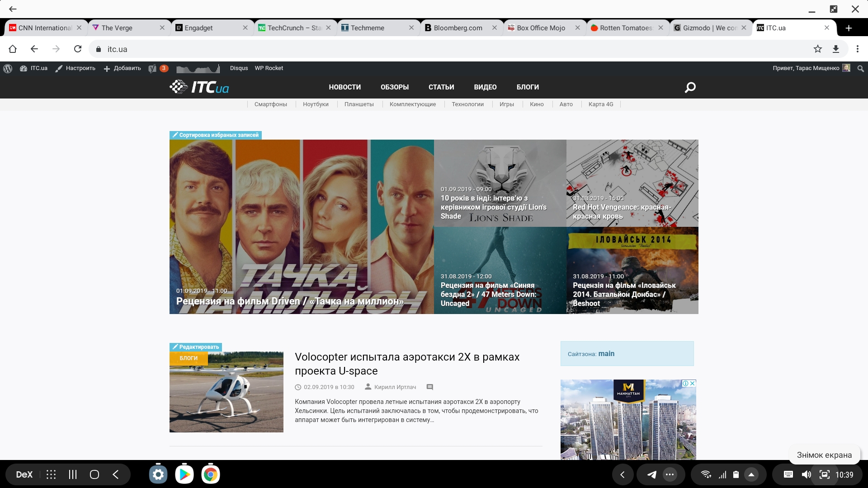Click the browser download icon
868x488 pixels.
836,49
